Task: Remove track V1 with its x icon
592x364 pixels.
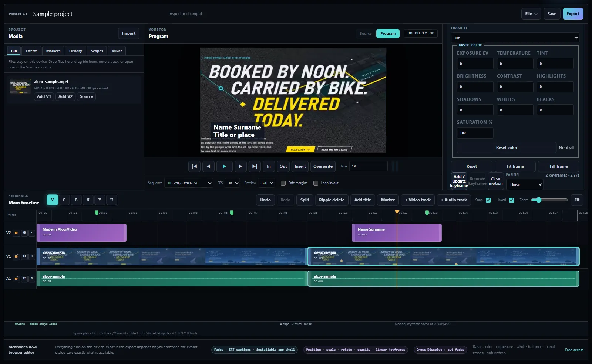Action: (32, 256)
